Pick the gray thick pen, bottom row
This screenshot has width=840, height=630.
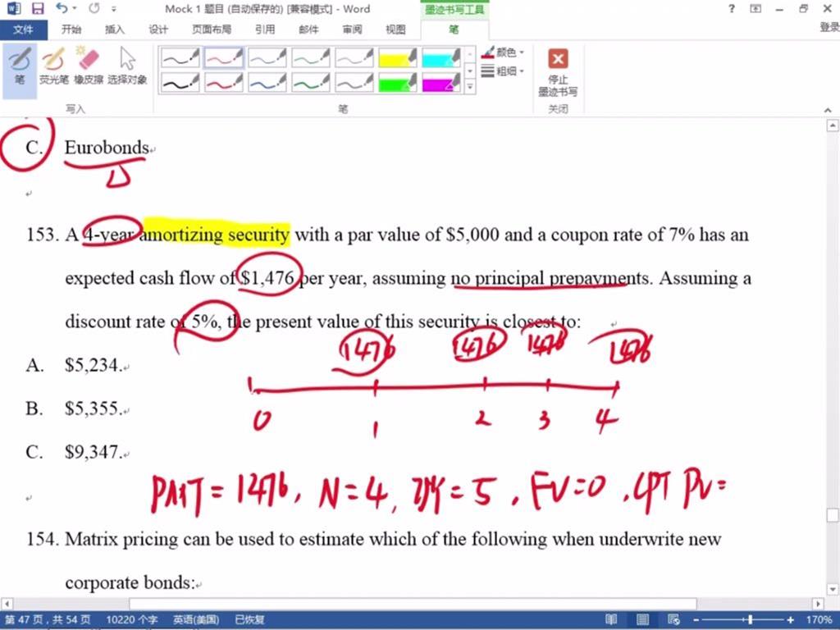tap(354, 82)
